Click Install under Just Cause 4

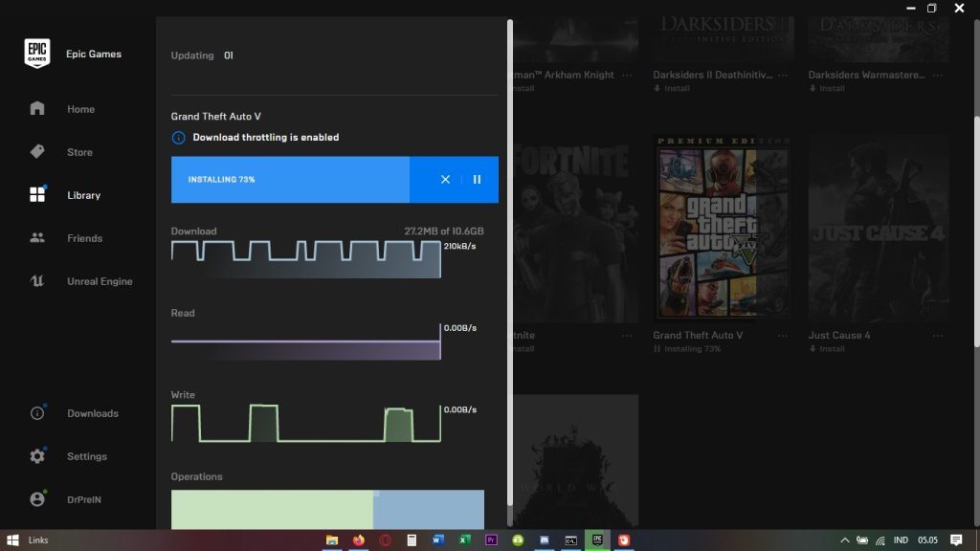click(831, 349)
